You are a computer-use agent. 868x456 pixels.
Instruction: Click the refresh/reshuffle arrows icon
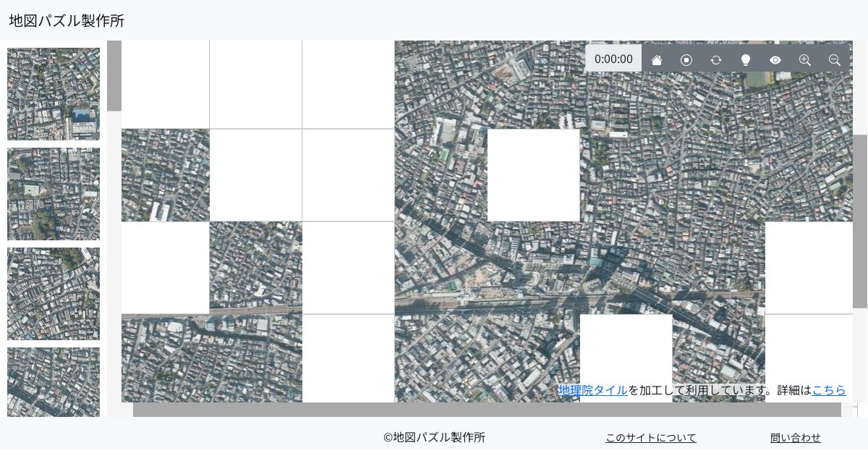pyautogui.click(x=716, y=60)
